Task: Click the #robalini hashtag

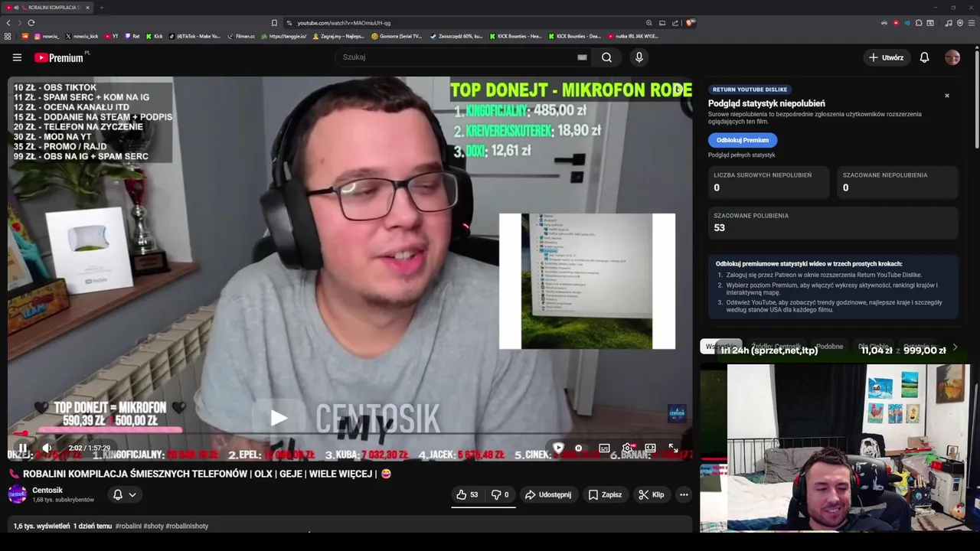Action: [129, 527]
